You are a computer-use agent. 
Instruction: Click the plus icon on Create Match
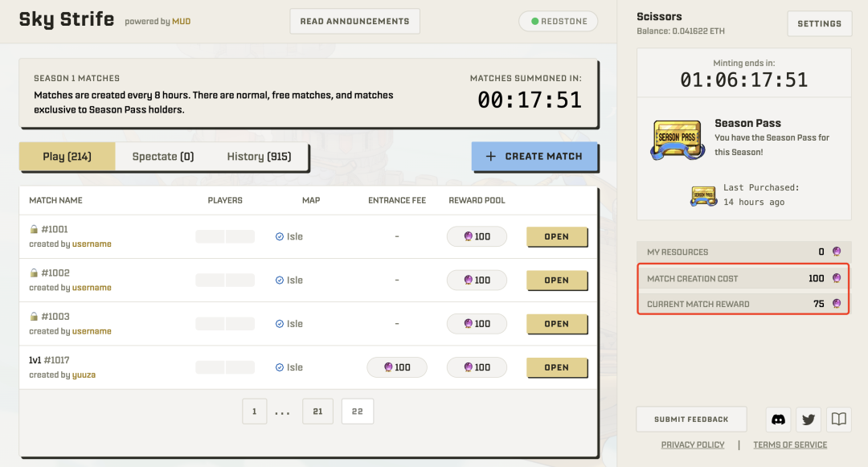490,157
